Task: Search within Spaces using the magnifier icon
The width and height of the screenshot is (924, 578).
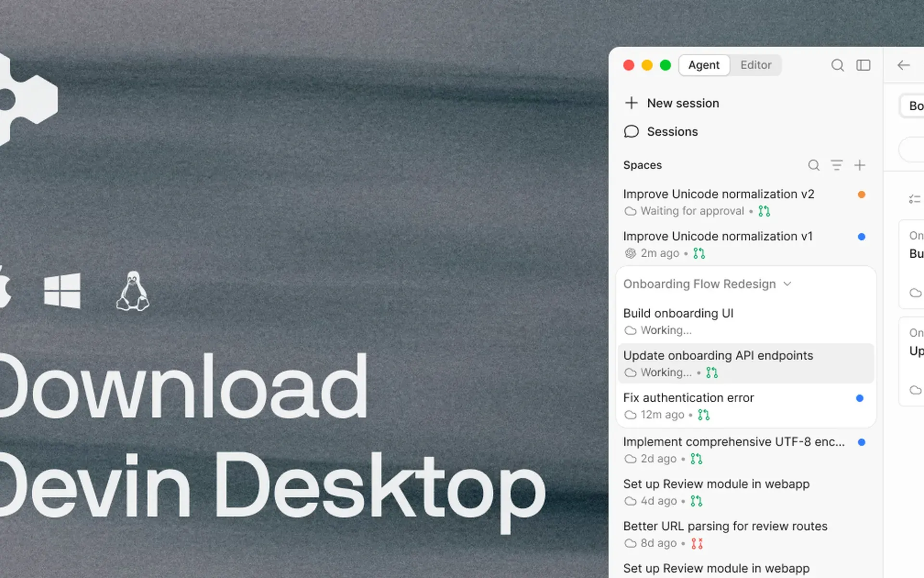Action: [813, 165]
